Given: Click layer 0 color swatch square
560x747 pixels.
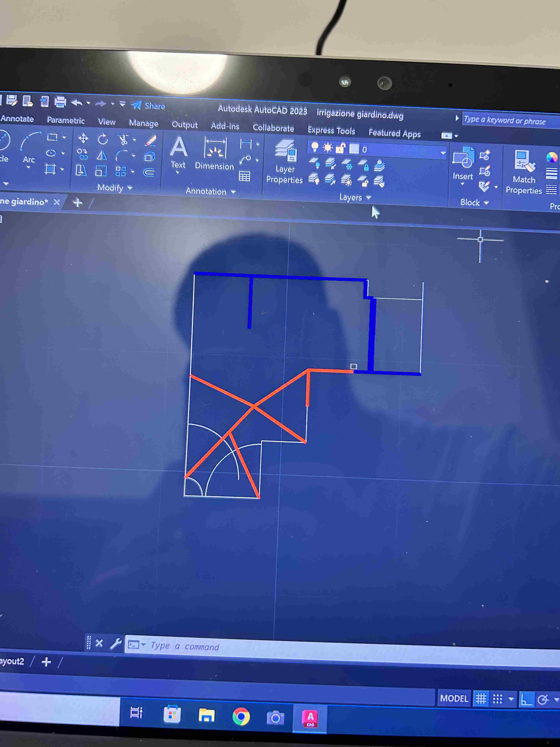Looking at the screenshot, I should [x=354, y=149].
